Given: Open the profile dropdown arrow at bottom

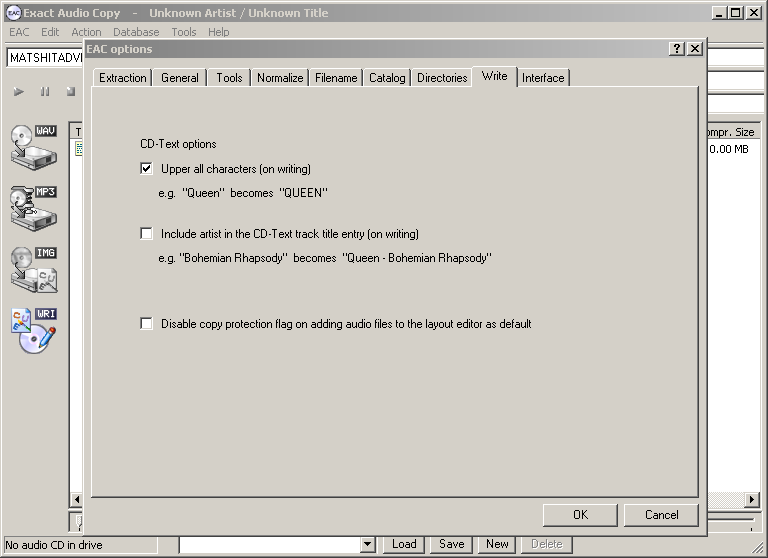Looking at the screenshot, I should [367, 544].
